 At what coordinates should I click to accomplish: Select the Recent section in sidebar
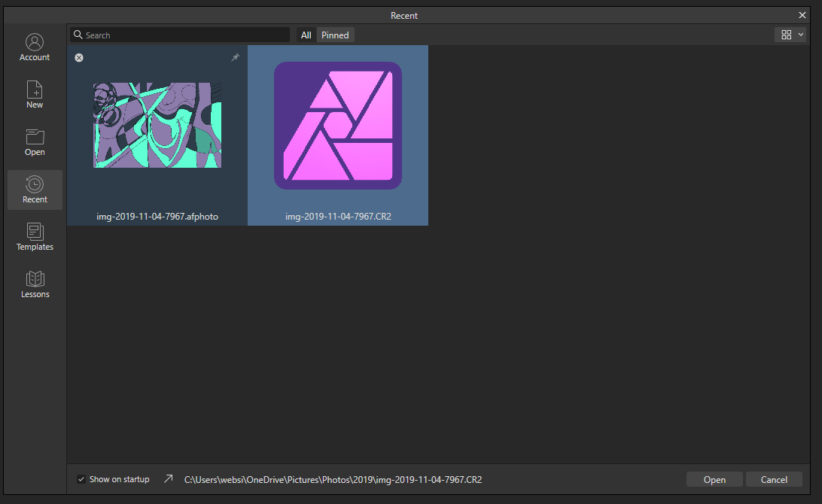click(35, 190)
